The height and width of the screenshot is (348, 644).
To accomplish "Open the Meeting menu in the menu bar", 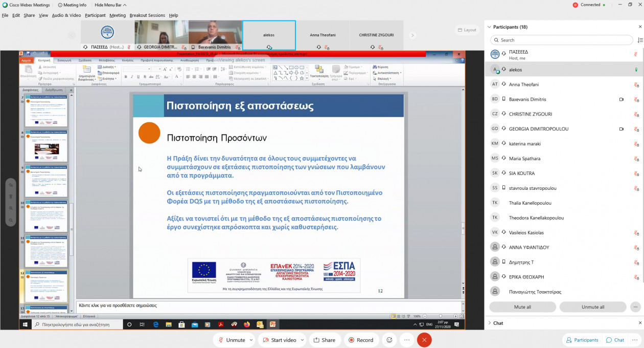I will [x=118, y=15].
